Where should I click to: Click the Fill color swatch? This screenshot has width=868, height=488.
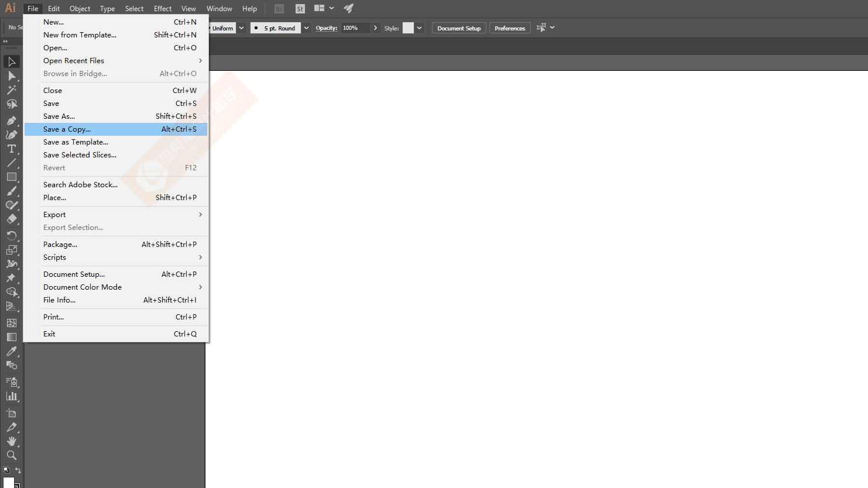tap(9, 483)
